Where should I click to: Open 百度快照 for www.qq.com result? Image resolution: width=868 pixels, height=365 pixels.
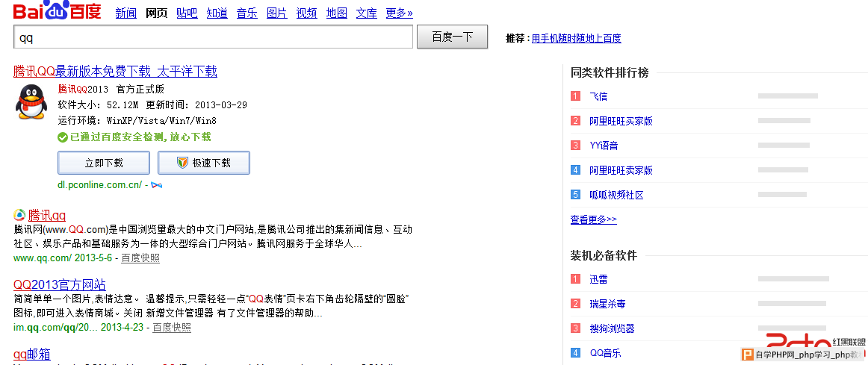[x=140, y=258]
